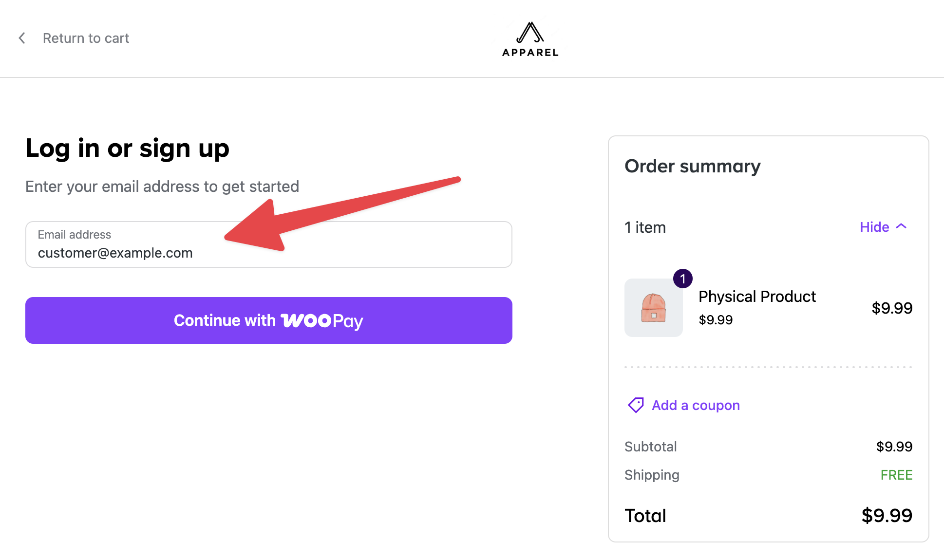The image size is (944, 560).
Task: Click the WooPay logo in button
Action: click(322, 321)
